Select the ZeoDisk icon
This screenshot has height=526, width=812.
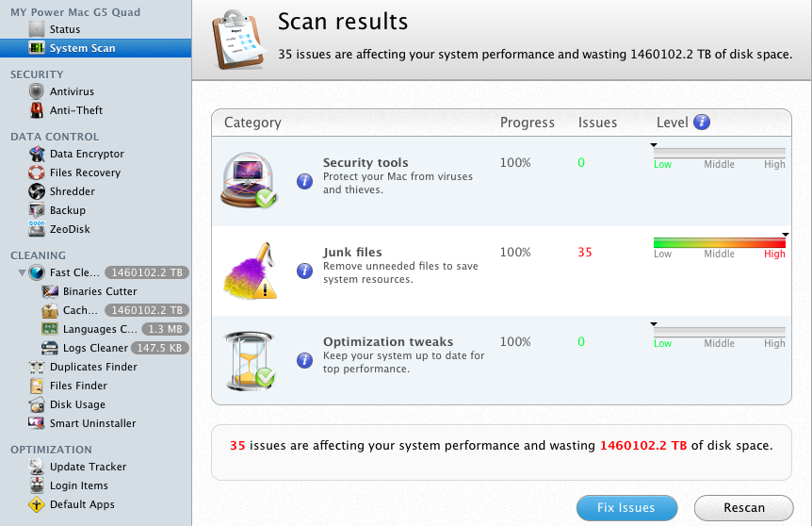click(x=37, y=229)
